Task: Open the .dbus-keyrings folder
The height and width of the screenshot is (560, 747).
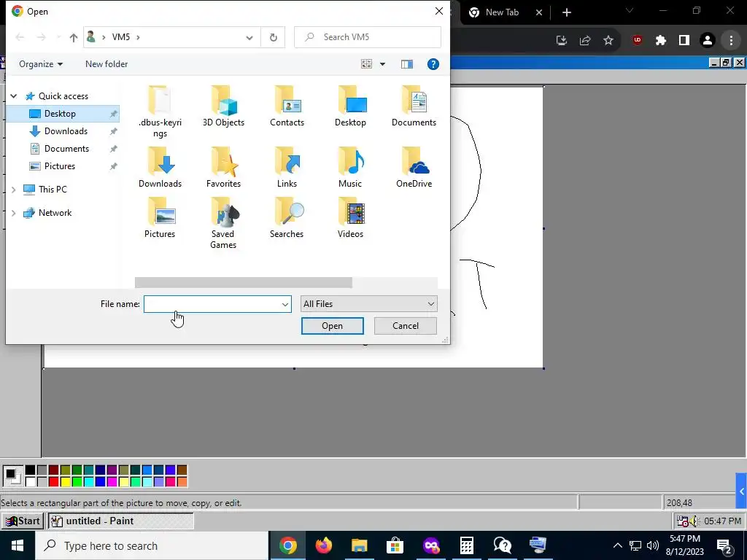Action: [160, 112]
